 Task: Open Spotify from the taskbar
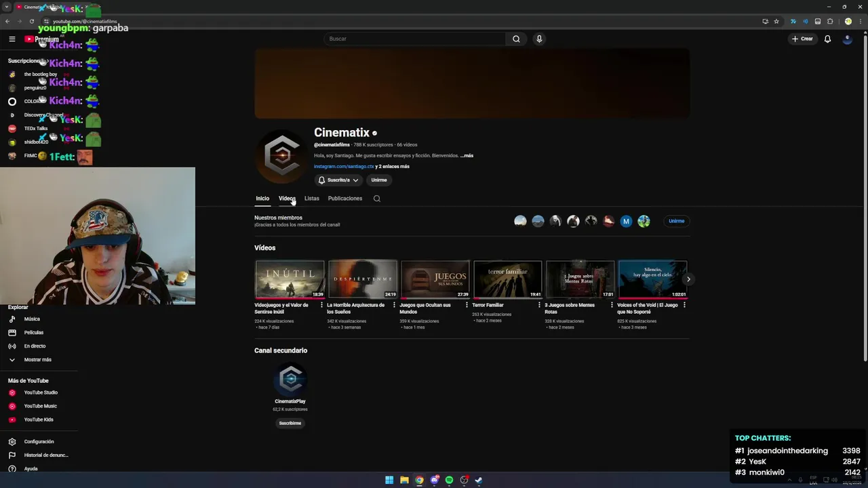449,480
